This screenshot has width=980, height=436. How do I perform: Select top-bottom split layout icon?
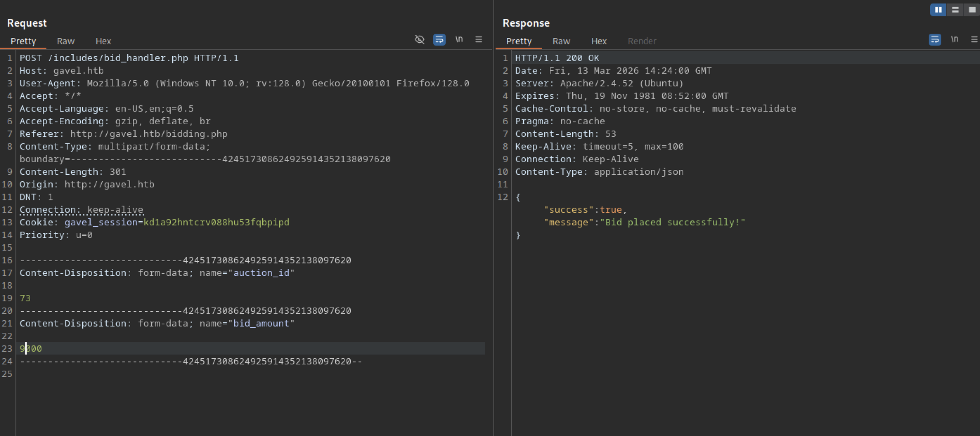click(955, 10)
